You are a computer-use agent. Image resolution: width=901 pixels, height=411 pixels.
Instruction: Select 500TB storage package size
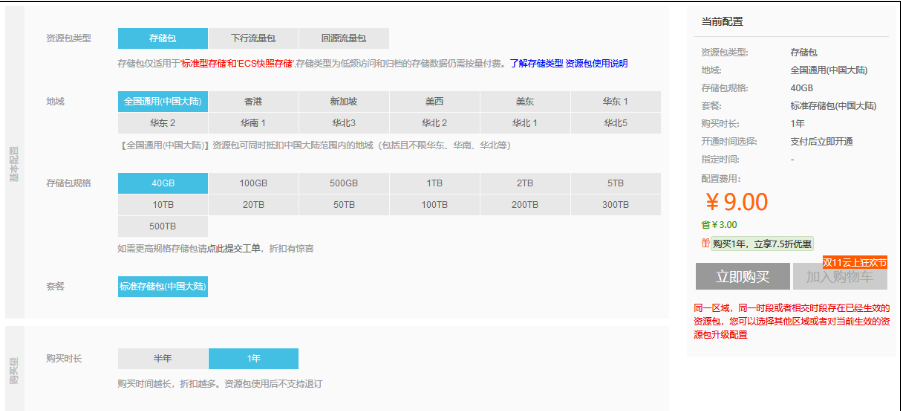[x=163, y=226]
